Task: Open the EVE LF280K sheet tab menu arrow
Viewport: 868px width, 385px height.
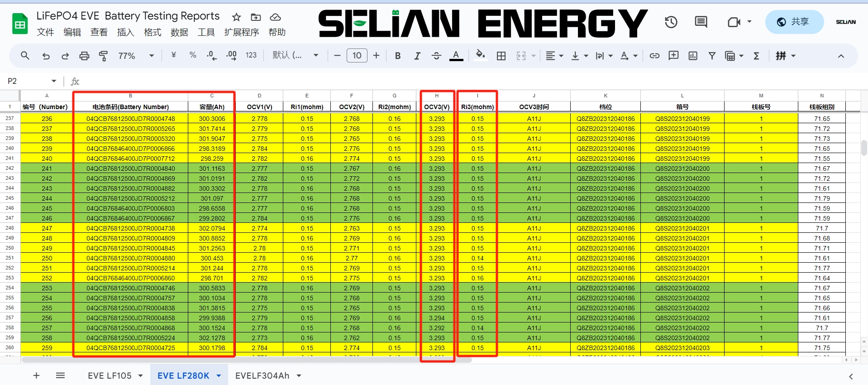Action: 219,375
